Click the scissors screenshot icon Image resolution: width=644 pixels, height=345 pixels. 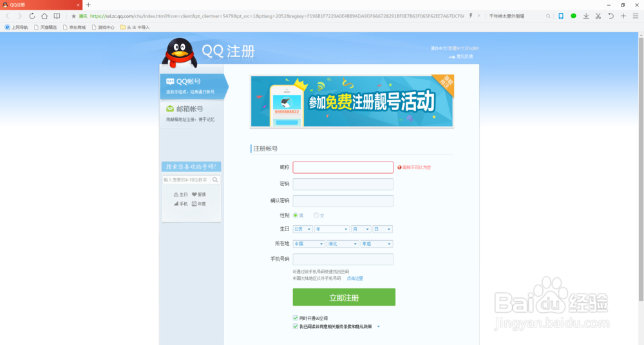click(x=598, y=16)
